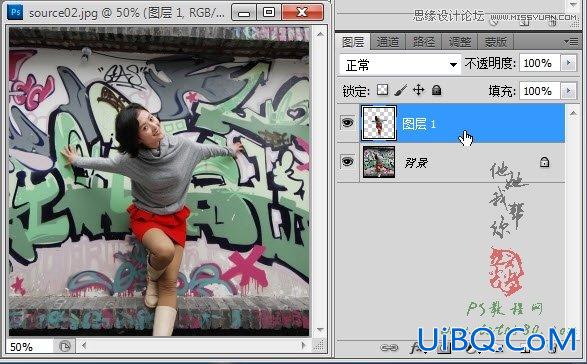Click the Ps icon in the document title bar
This screenshot has height=364, width=587.
(15, 12)
